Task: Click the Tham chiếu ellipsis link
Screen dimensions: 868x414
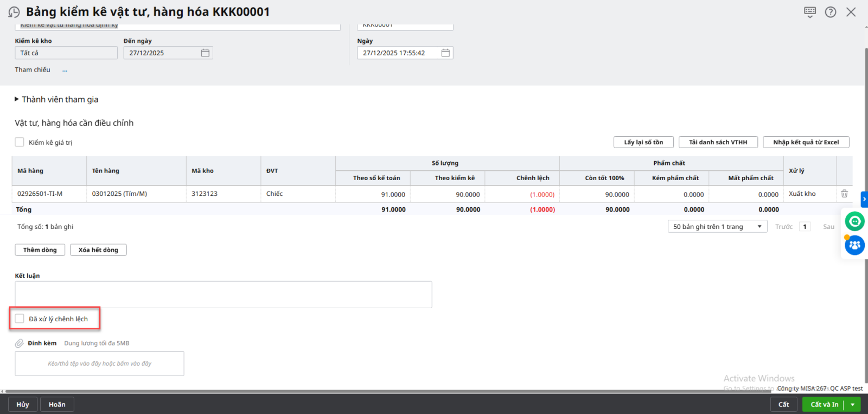Action: (65, 70)
